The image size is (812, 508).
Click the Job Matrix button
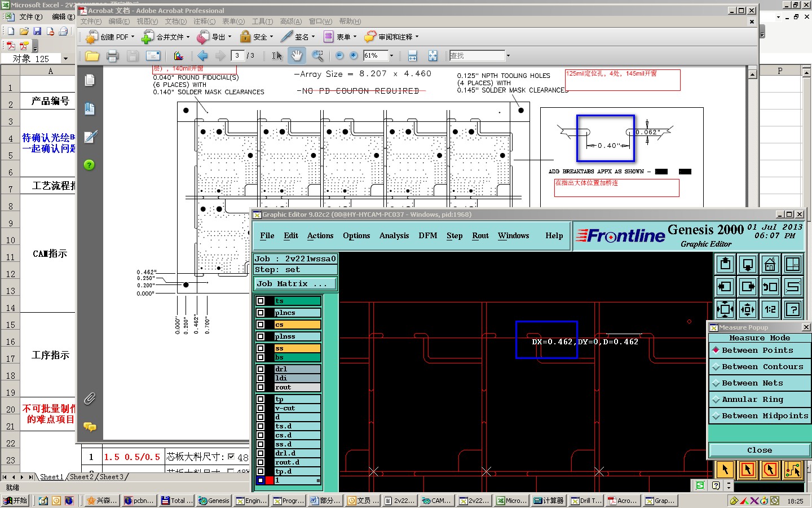[x=295, y=284]
